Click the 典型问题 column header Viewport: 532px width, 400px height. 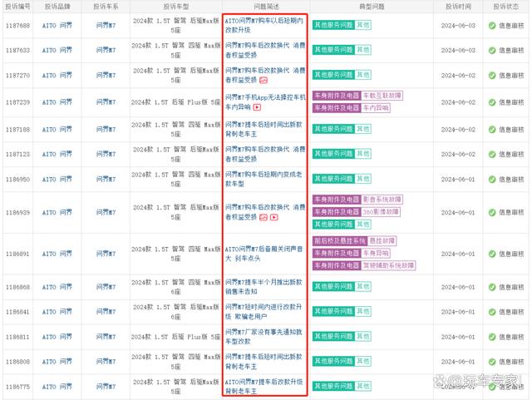372,7
